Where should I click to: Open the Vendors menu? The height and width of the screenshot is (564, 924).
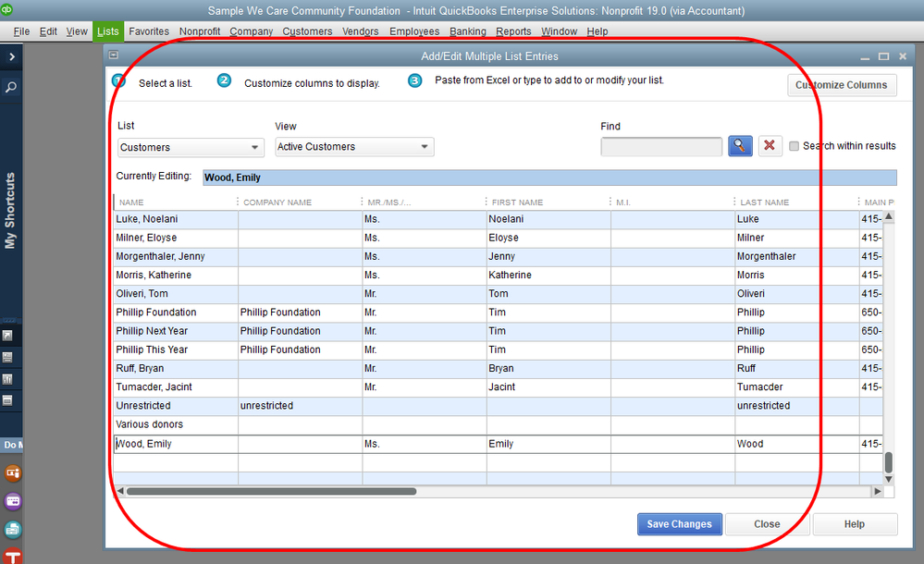(x=360, y=31)
